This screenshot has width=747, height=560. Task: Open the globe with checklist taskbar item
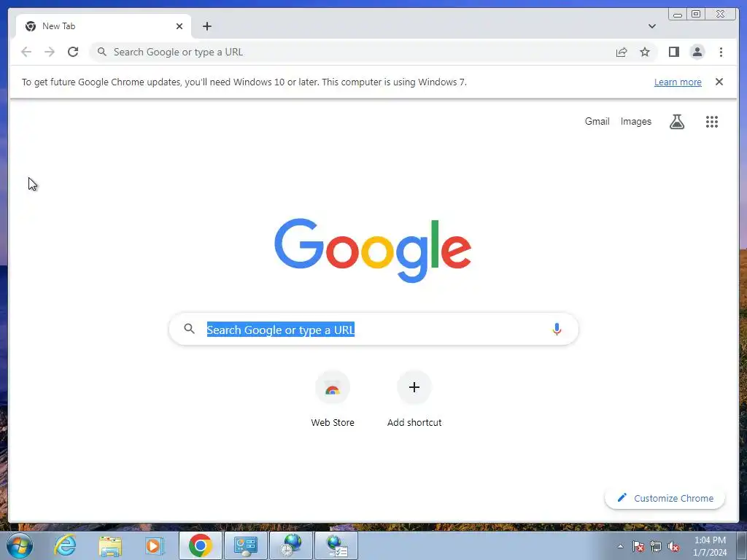pos(336,545)
